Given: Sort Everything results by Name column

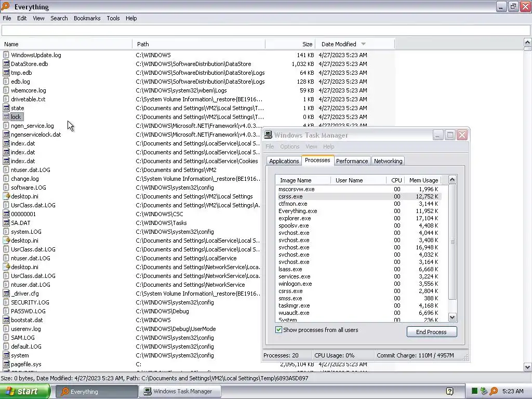Looking at the screenshot, I should click(66, 44).
